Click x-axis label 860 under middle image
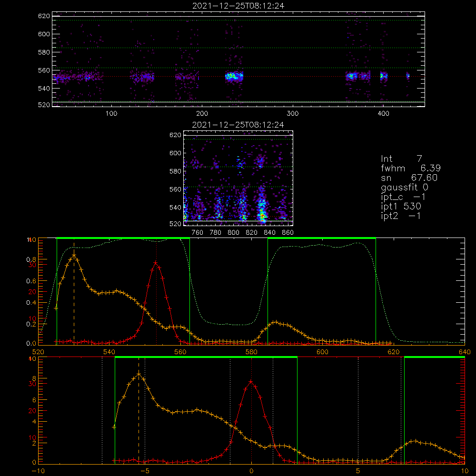 coord(288,233)
